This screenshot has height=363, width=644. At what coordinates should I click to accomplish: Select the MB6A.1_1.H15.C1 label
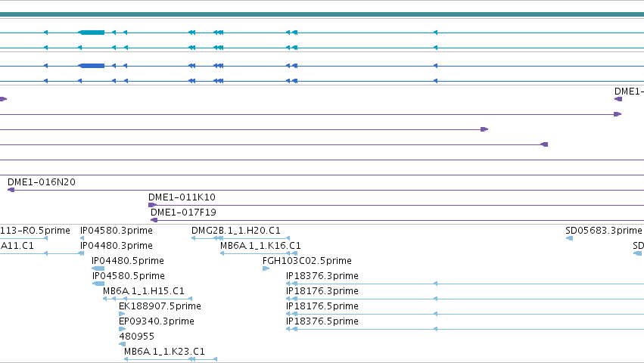click(144, 291)
